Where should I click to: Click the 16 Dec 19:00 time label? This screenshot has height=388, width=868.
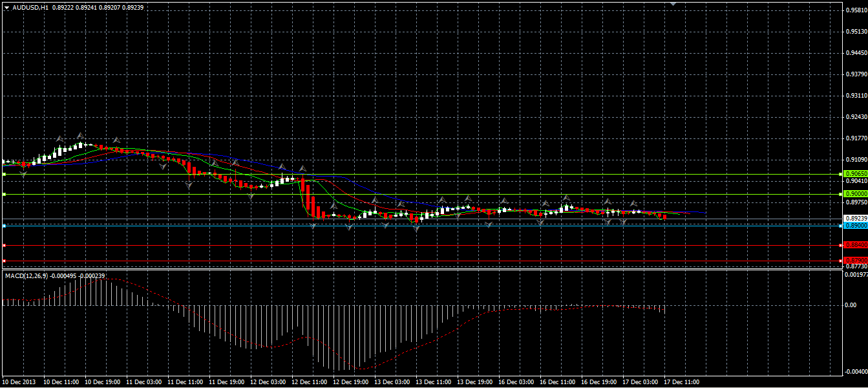click(599, 382)
